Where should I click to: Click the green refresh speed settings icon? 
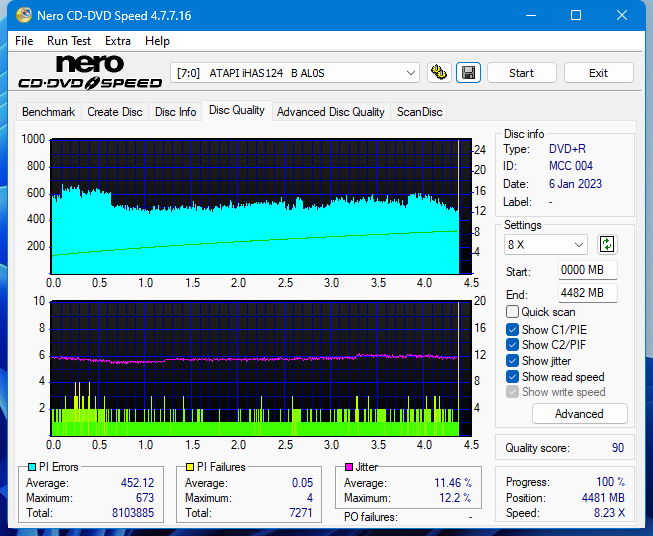(607, 244)
